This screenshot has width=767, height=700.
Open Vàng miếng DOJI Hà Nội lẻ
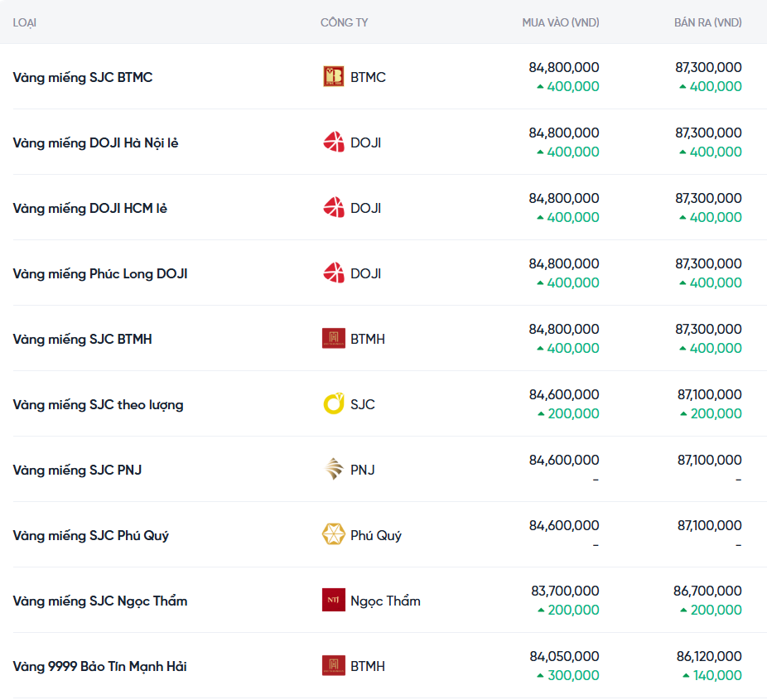(x=95, y=142)
